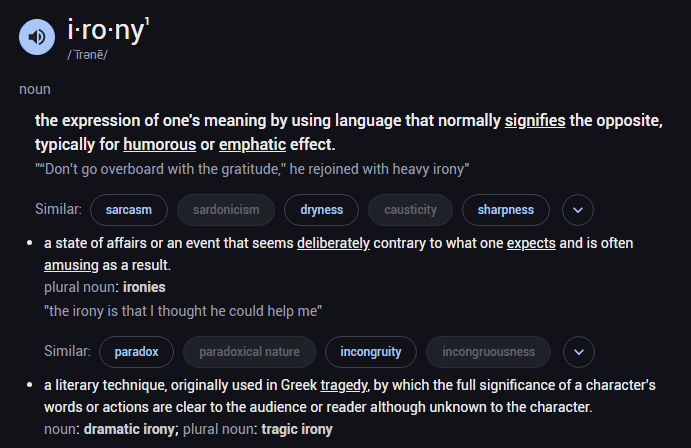Follow the tragedy definition link

(x=344, y=385)
